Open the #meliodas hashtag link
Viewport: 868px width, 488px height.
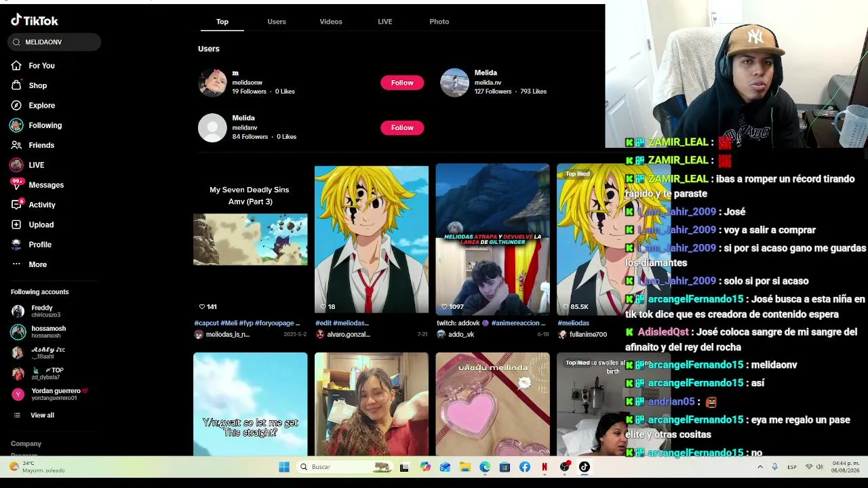(574, 323)
